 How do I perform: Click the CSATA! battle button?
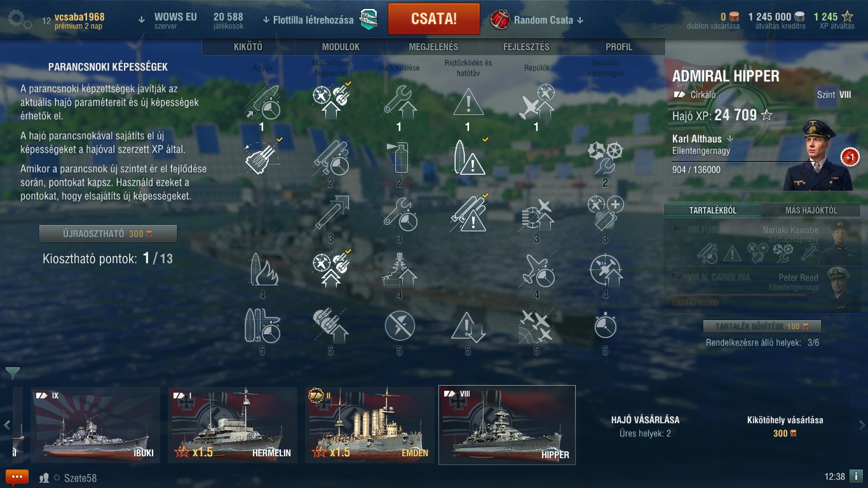434,18
